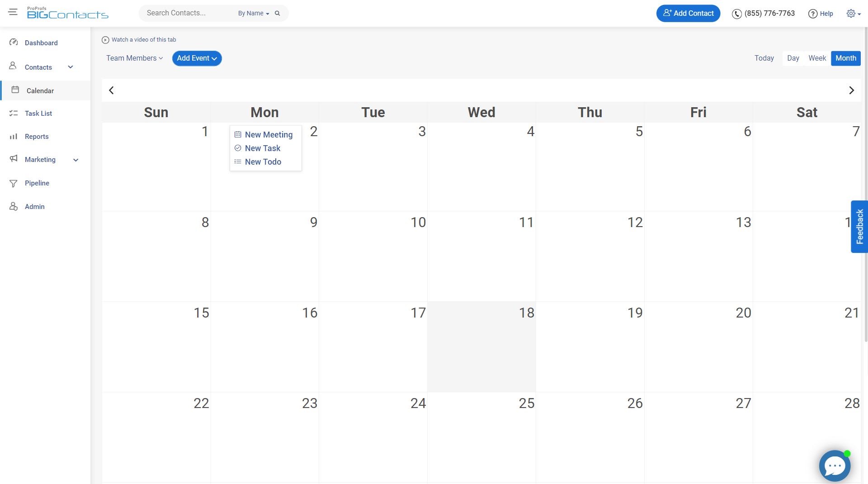Select day 10 in the calendar
868x484 pixels.
373,256
